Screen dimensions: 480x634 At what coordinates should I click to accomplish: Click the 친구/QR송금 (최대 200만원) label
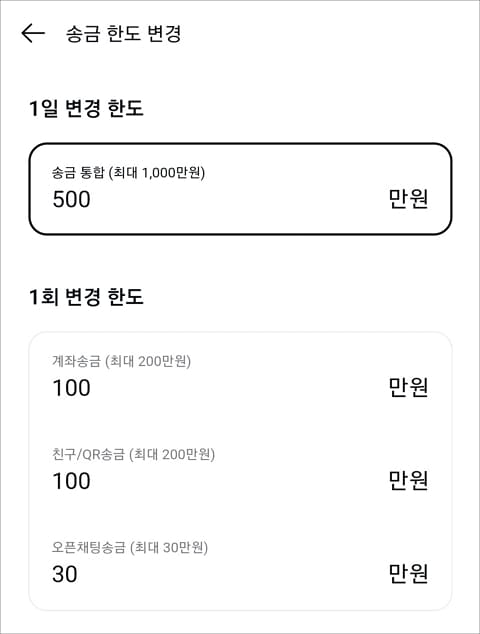[x=133, y=454]
